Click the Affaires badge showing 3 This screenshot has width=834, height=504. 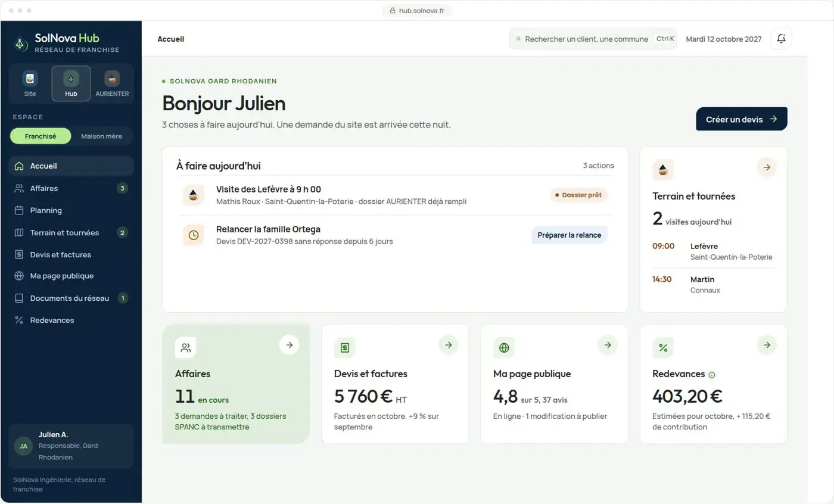tap(122, 188)
